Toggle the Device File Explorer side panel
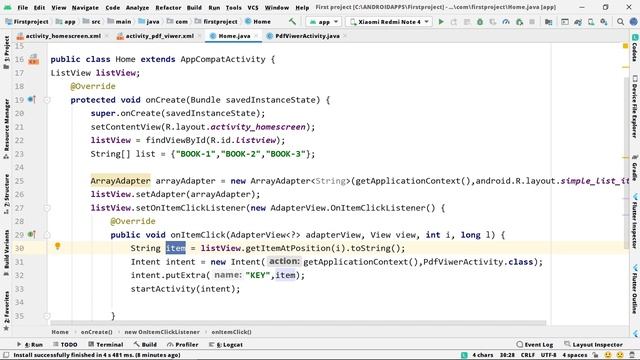640x360 pixels. pos(635,107)
